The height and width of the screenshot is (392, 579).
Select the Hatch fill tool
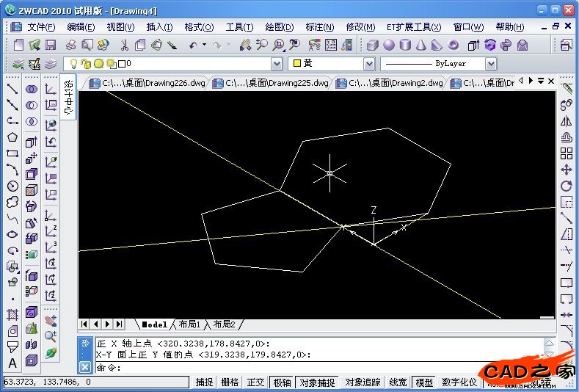tap(12, 315)
